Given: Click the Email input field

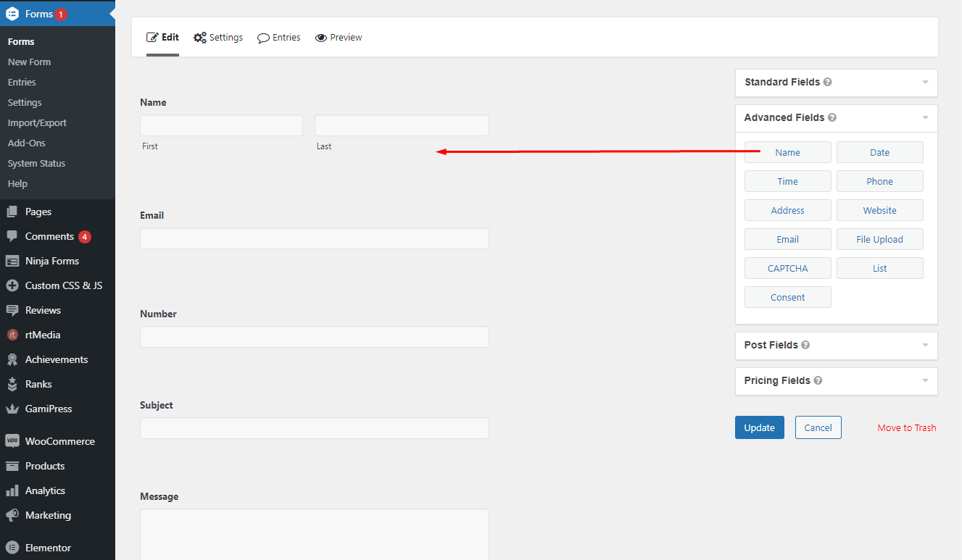Looking at the screenshot, I should (x=314, y=238).
